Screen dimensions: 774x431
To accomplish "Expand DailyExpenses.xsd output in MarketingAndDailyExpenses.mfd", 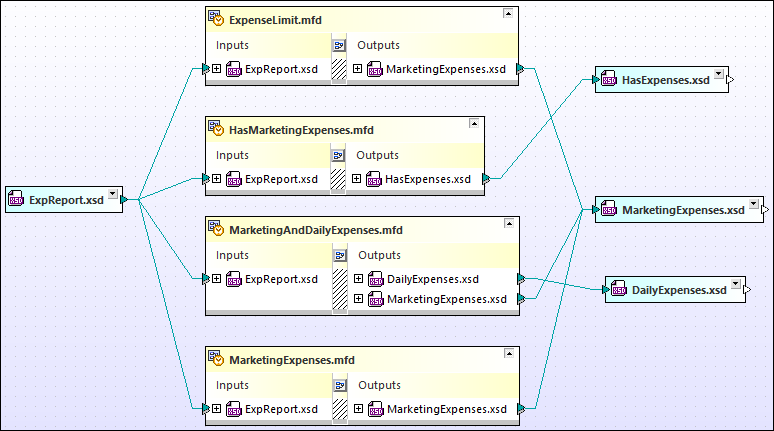I will (x=358, y=278).
